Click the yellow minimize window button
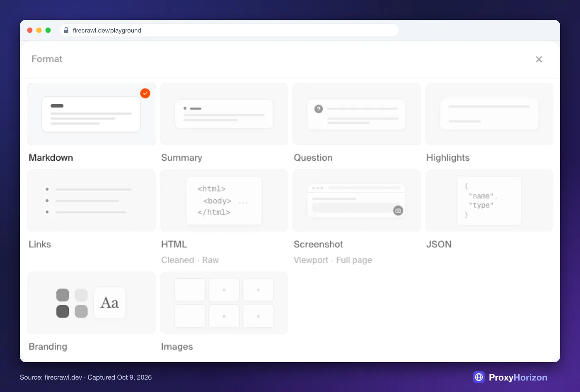 coord(39,30)
